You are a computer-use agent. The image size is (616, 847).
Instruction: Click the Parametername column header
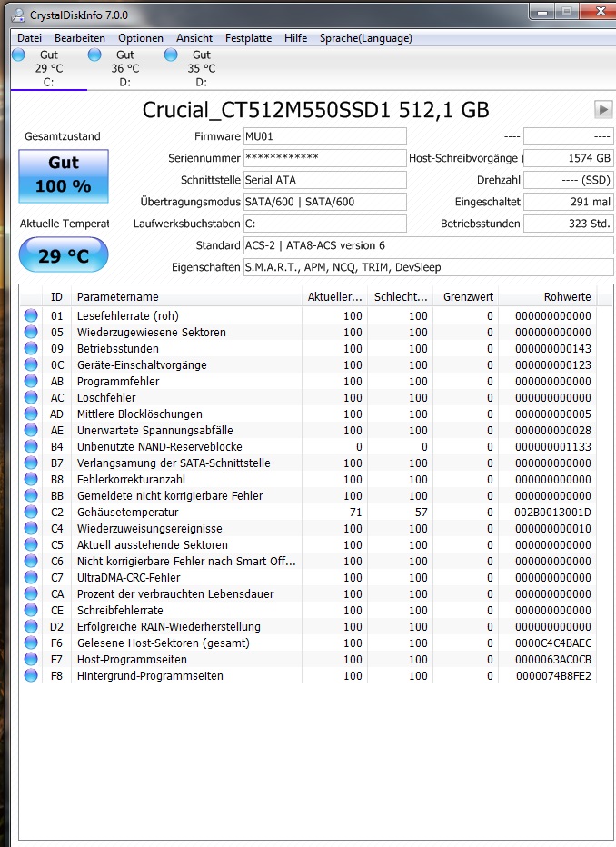(186, 296)
